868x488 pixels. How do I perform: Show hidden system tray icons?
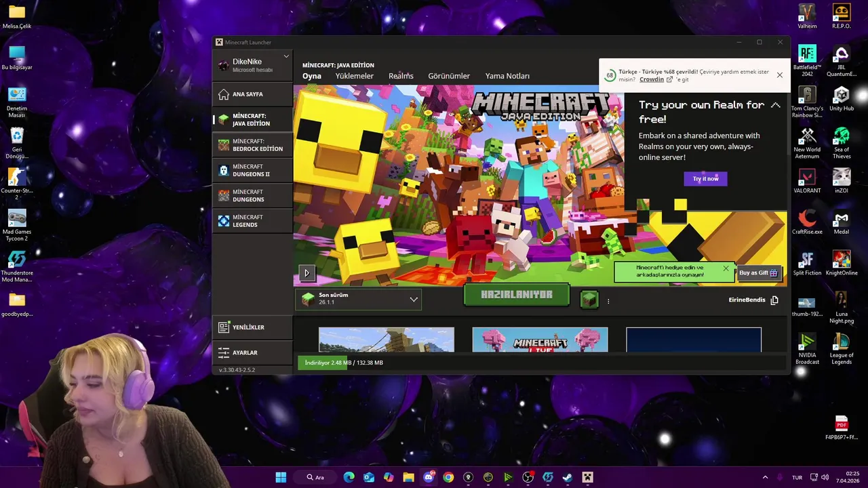point(765,477)
